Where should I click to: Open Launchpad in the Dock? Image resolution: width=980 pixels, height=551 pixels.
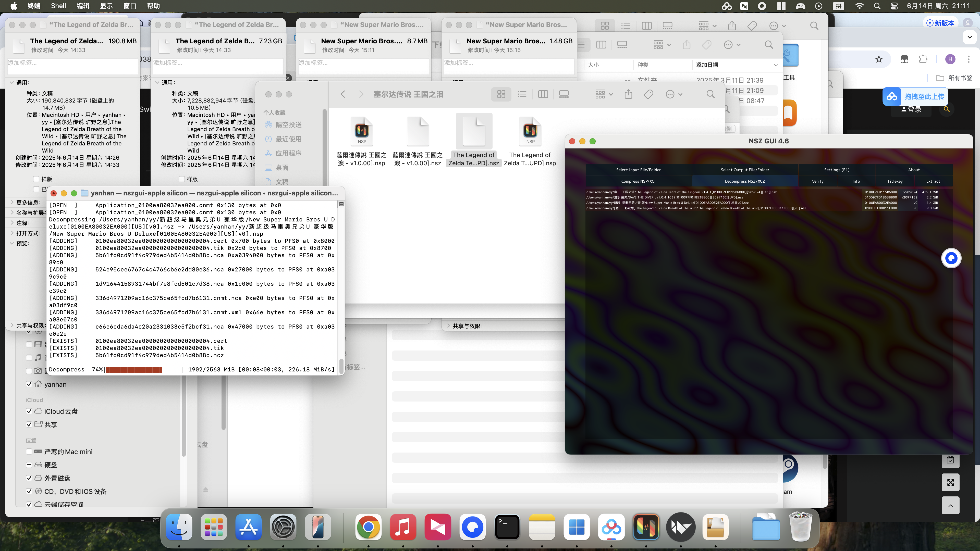(214, 527)
